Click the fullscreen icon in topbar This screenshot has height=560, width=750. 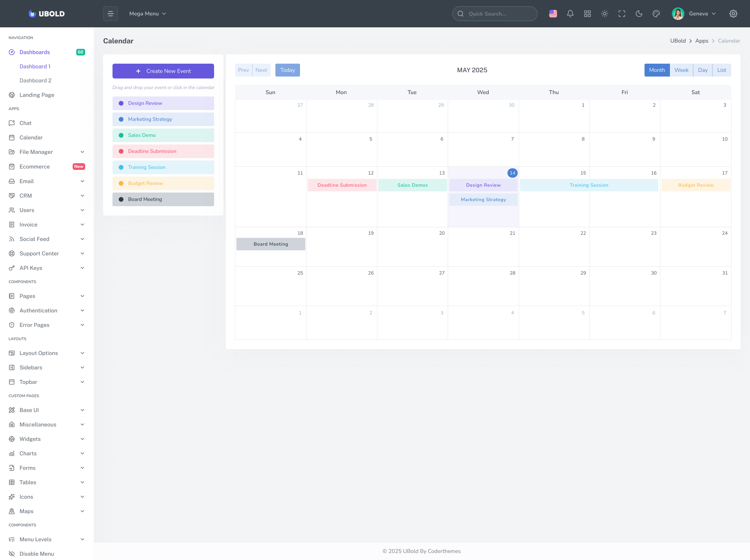point(621,14)
